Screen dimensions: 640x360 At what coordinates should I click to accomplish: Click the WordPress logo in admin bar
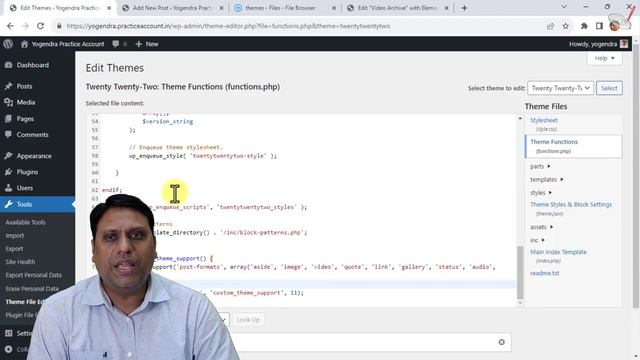tap(8, 44)
